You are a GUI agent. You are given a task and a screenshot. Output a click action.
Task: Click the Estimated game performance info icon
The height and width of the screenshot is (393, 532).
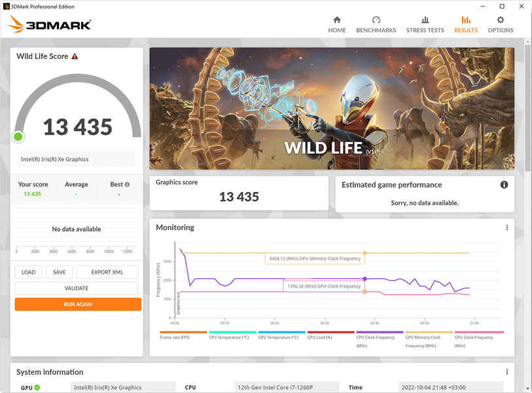504,185
